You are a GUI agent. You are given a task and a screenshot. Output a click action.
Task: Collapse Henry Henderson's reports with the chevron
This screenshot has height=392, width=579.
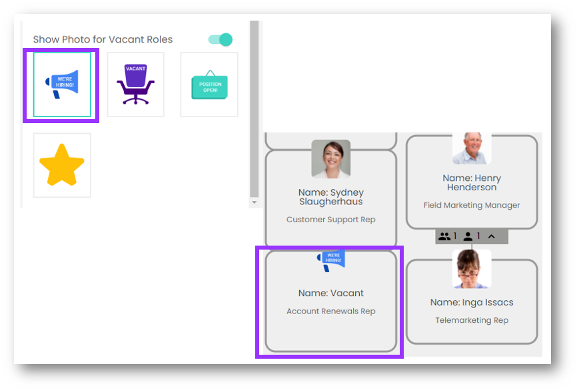(x=492, y=236)
